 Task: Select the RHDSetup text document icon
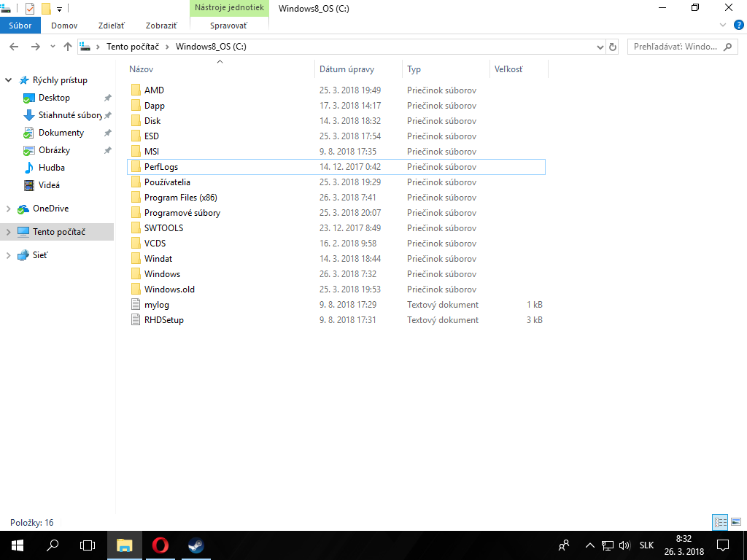pos(136,320)
